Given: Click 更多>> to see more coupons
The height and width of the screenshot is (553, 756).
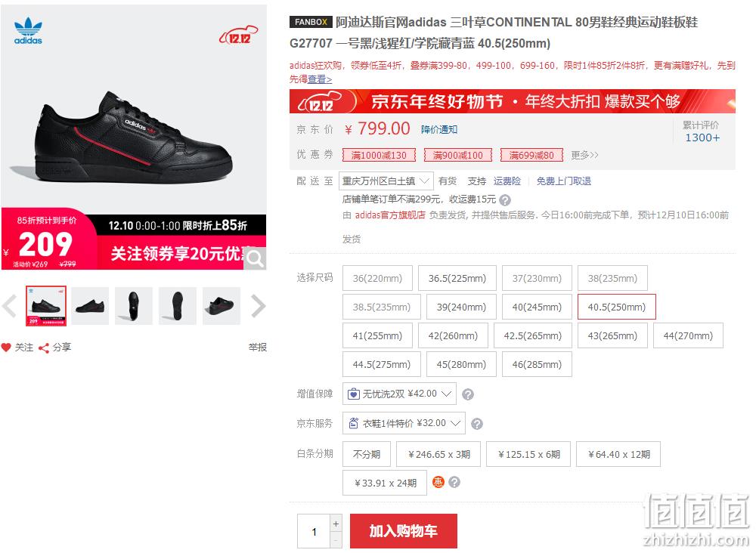Looking at the screenshot, I should tap(584, 155).
